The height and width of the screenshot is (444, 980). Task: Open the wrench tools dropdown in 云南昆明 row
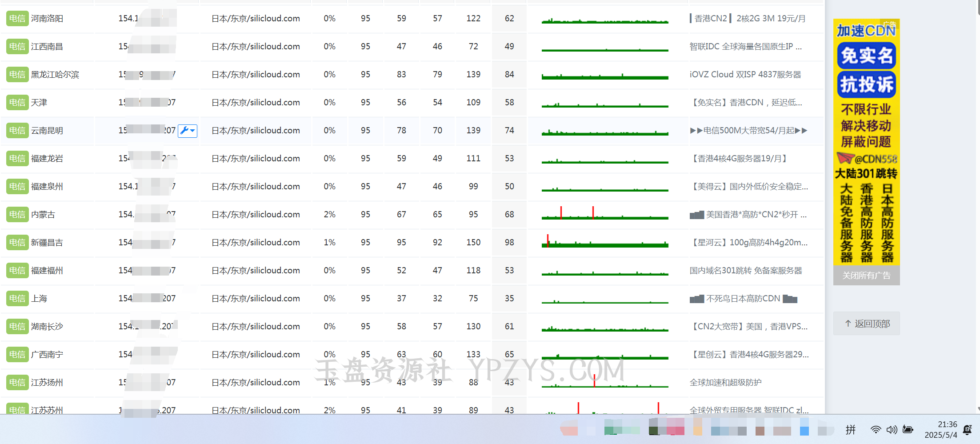pos(188,131)
